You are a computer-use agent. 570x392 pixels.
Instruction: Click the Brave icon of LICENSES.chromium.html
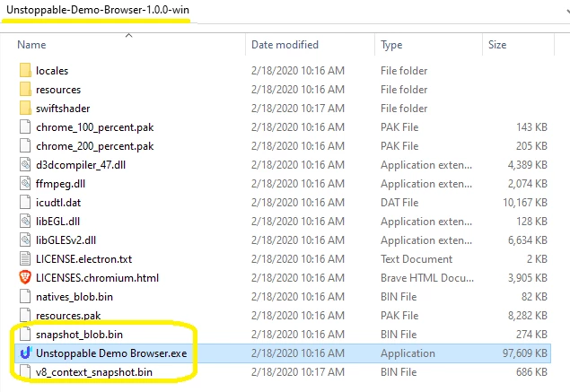click(x=25, y=277)
